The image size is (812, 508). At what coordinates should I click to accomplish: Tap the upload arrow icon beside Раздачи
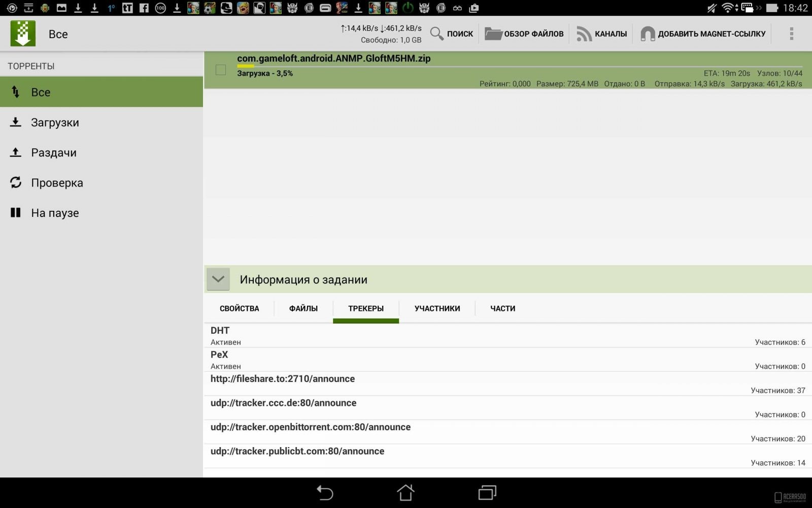[16, 152]
